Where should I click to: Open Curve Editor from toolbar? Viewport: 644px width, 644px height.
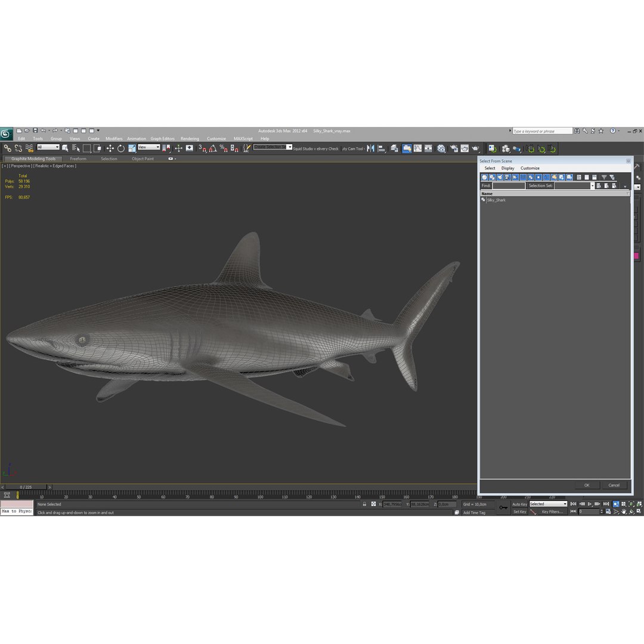[x=417, y=148]
